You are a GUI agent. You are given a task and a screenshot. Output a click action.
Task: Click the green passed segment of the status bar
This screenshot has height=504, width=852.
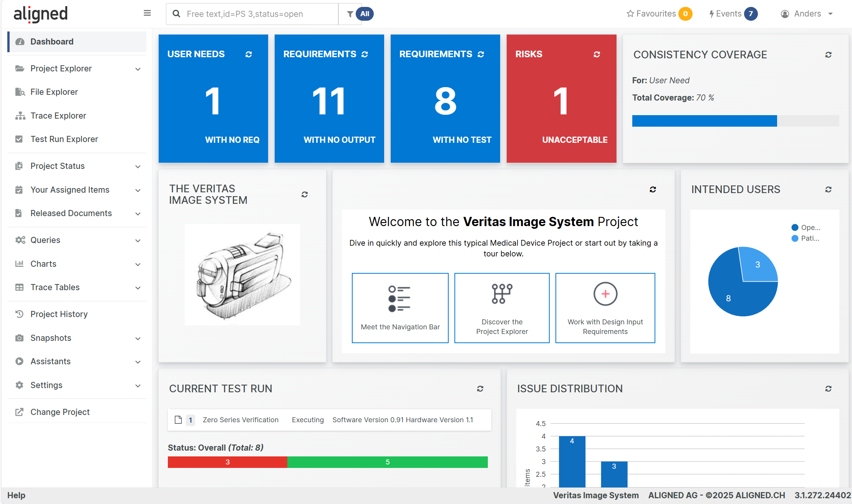tap(387, 462)
